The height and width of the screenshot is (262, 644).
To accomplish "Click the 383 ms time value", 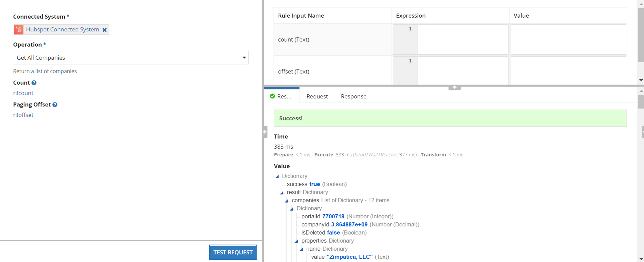I will pos(283,147).
